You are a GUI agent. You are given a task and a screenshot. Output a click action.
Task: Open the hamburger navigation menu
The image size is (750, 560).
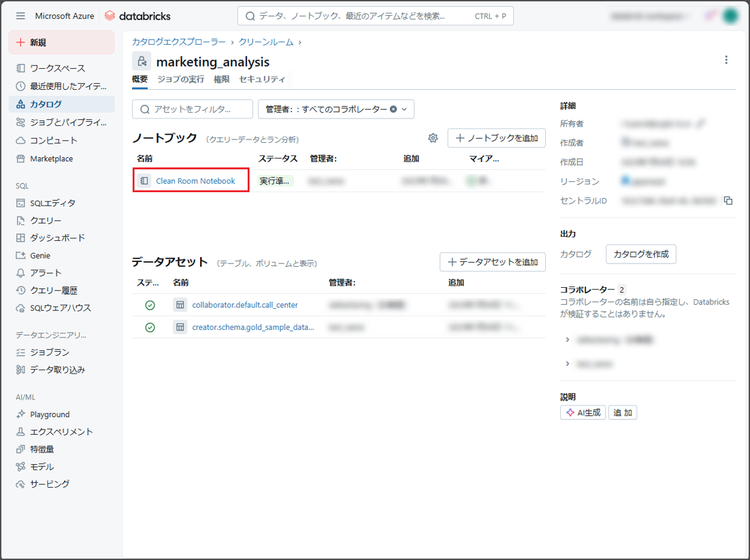click(20, 16)
